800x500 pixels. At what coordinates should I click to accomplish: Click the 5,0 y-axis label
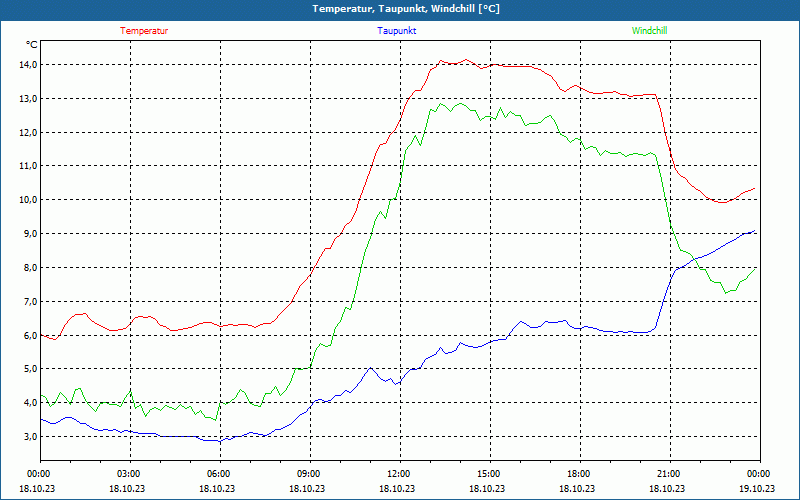31,369
